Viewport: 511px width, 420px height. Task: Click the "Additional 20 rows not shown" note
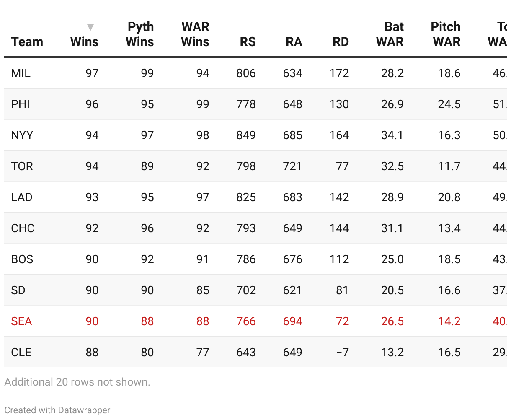tap(77, 382)
